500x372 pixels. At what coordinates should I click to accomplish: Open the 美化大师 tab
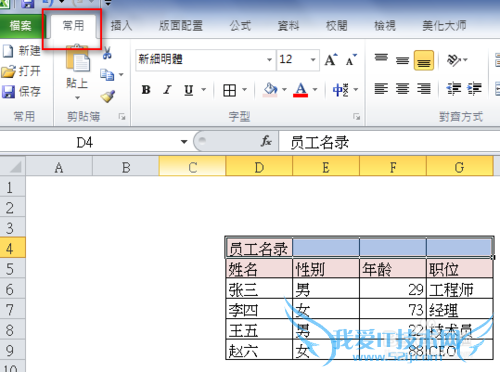pyautogui.click(x=444, y=26)
